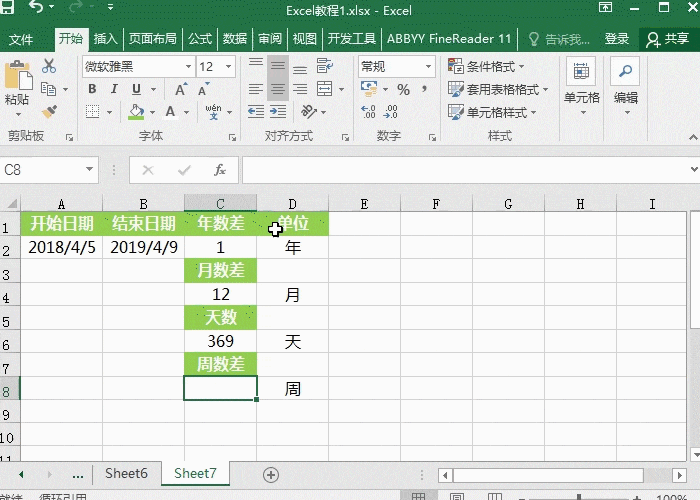The height and width of the screenshot is (500, 700).
Task: Open Font dialog launcher in 字体 group
Action: [232, 138]
